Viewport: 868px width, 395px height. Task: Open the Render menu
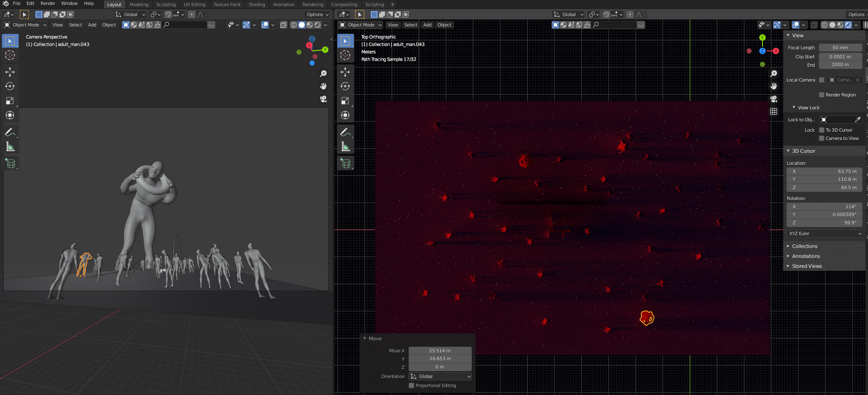(48, 3)
